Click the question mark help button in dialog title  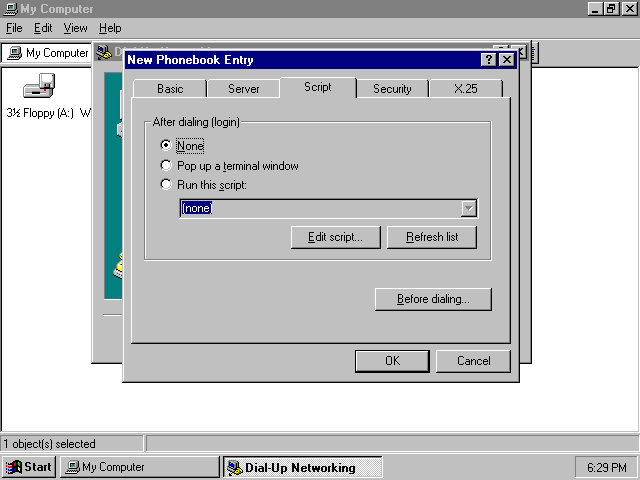click(489, 60)
